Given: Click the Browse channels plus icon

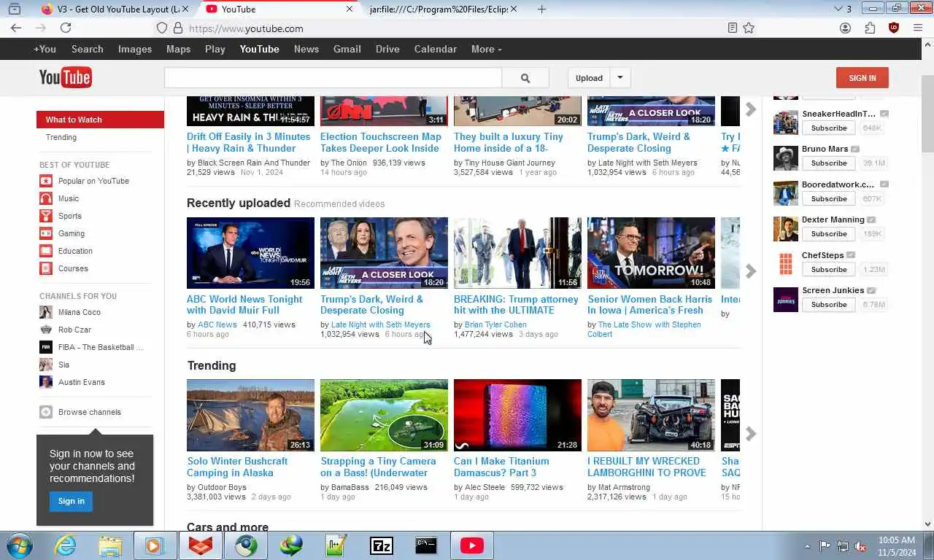Looking at the screenshot, I should [x=46, y=412].
